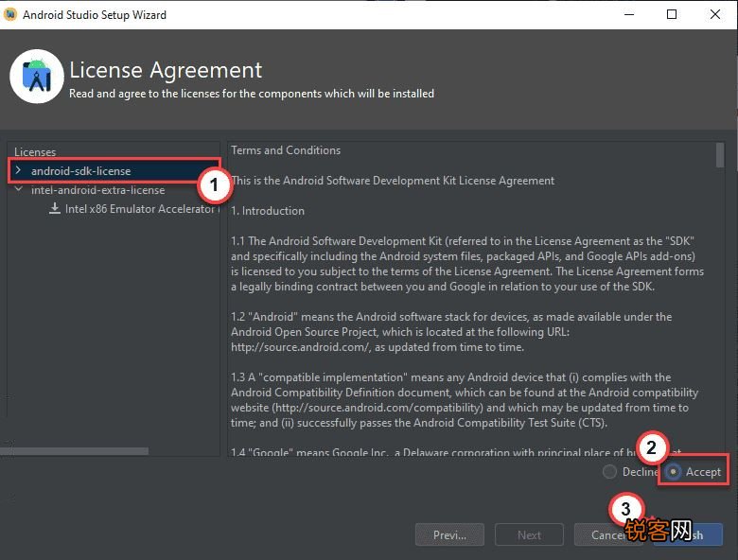Click the '1. Introduction' line
The image size is (738, 560).
click(x=268, y=211)
